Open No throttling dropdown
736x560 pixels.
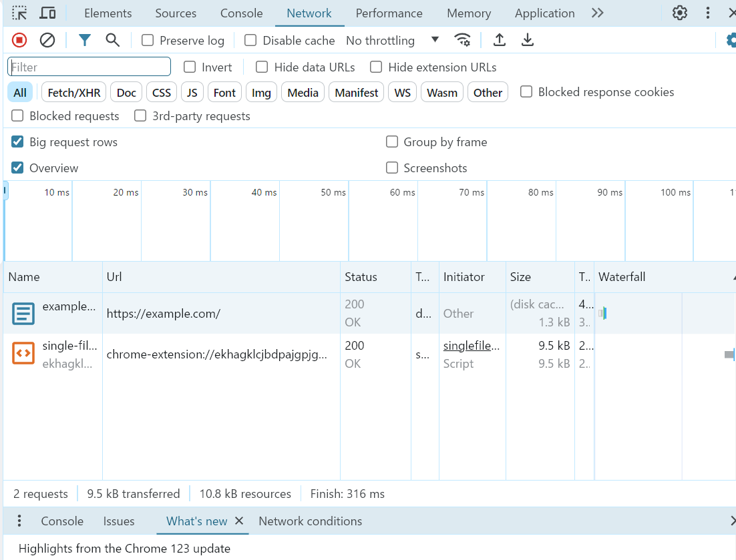392,41
